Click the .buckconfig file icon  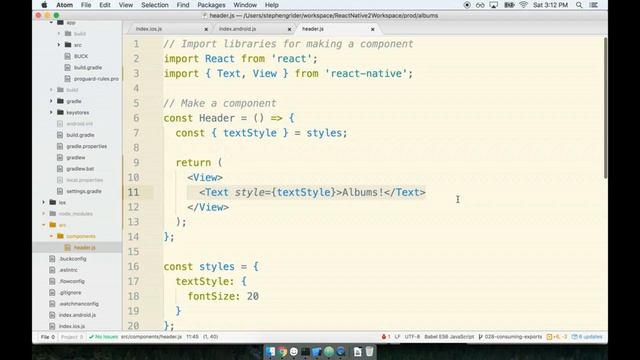(x=52, y=259)
